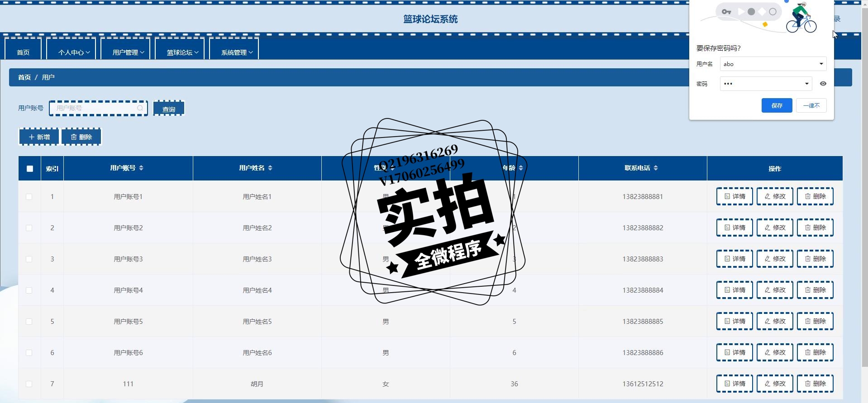Go to the 首页 nav tab

[23, 49]
